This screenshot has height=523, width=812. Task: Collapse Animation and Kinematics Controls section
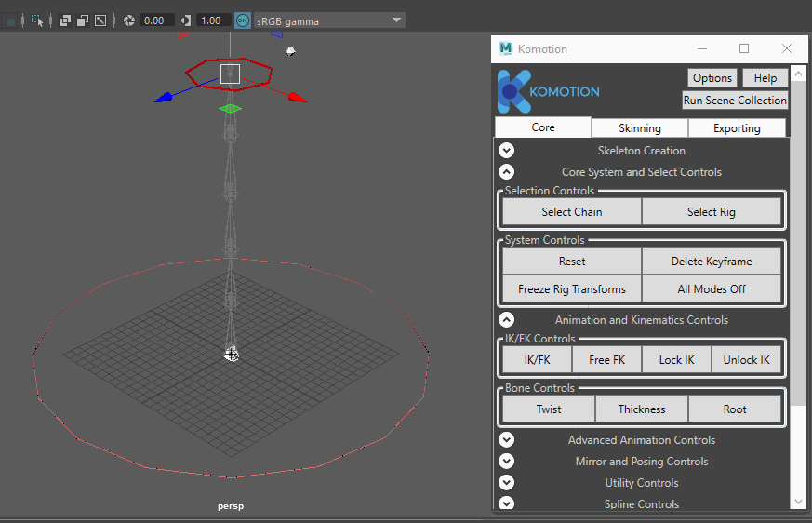tap(507, 320)
